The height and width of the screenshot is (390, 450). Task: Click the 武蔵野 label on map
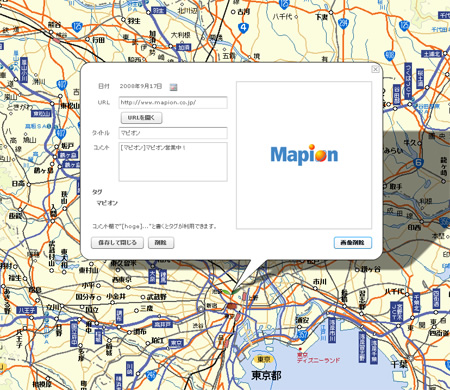tap(156, 297)
